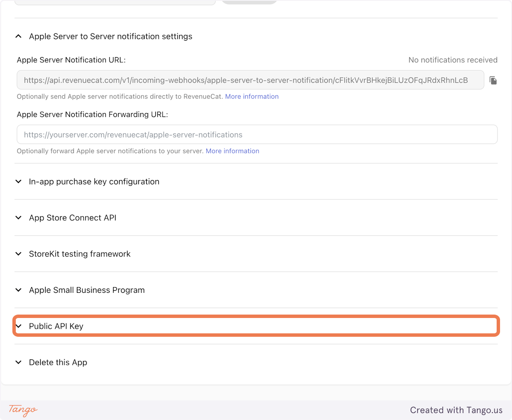This screenshot has height=420, width=512.
Task: Open More information link about sending notifications to RevenueCat
Action: click(252, 96)
